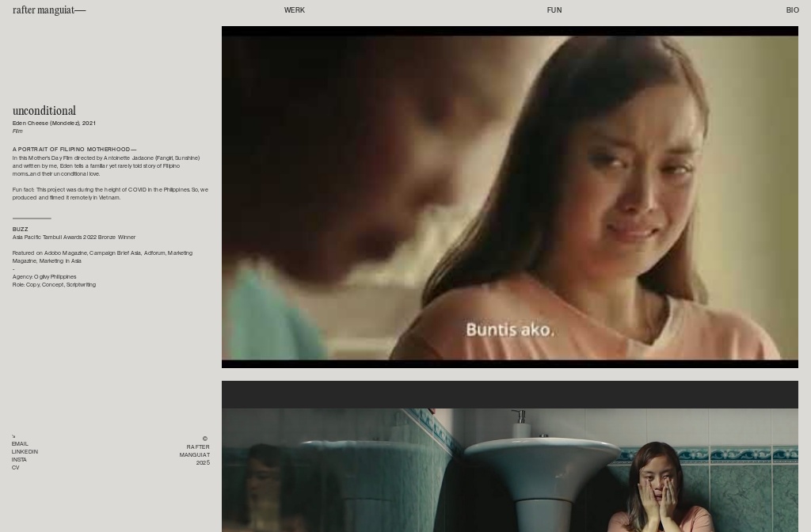The image size is (811, 532).
Task: Open the WERK navigation item
Action: pos(294,10)
